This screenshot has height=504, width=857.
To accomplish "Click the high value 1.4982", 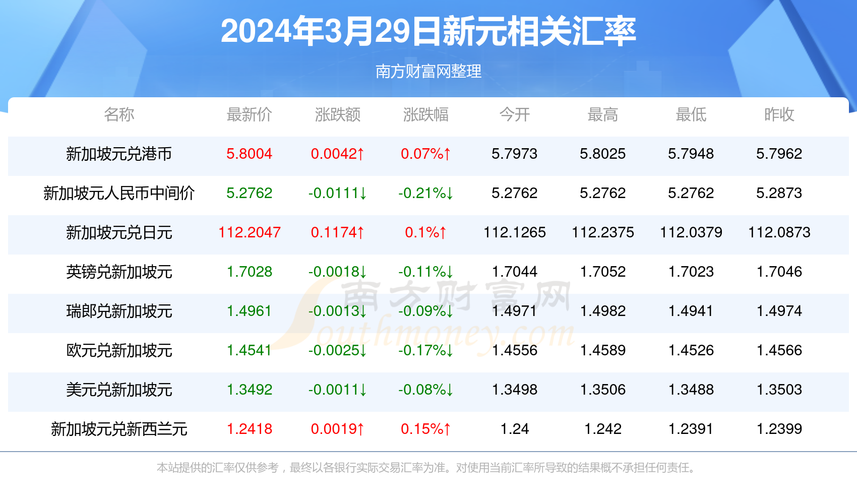I will tap(603, 311).
